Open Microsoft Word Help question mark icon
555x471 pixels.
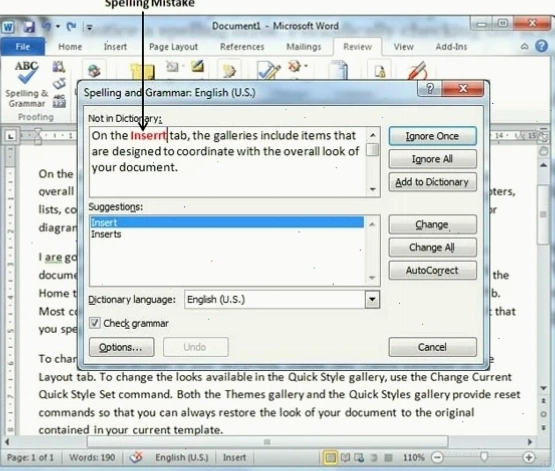point(542,46)
